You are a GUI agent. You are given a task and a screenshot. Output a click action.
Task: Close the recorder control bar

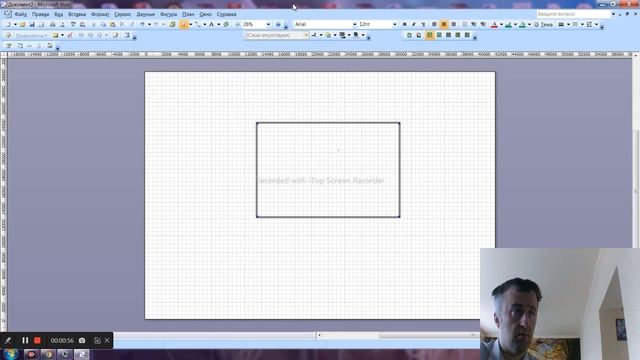point(107,340)
